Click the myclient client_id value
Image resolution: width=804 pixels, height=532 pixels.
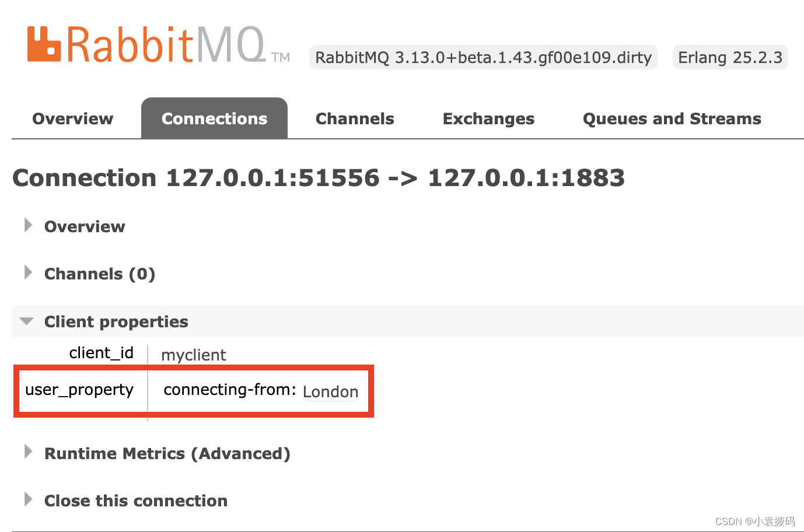pyautogui.click(x=193, y=355)
